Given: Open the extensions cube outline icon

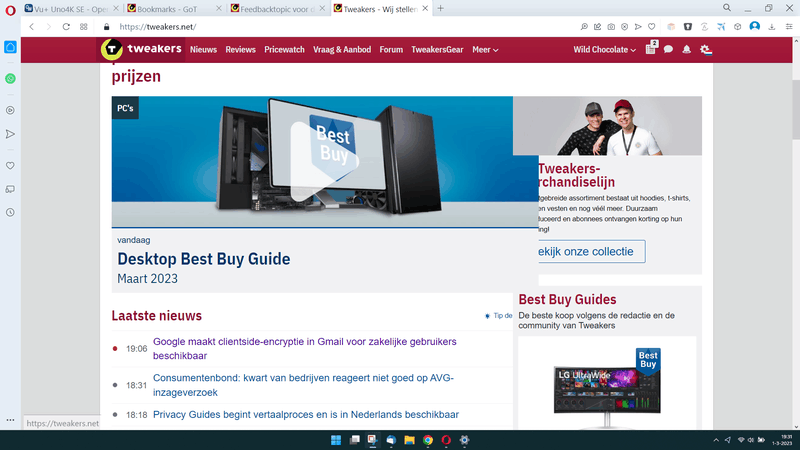Looking at the screenshot, I should coord(737,27).
